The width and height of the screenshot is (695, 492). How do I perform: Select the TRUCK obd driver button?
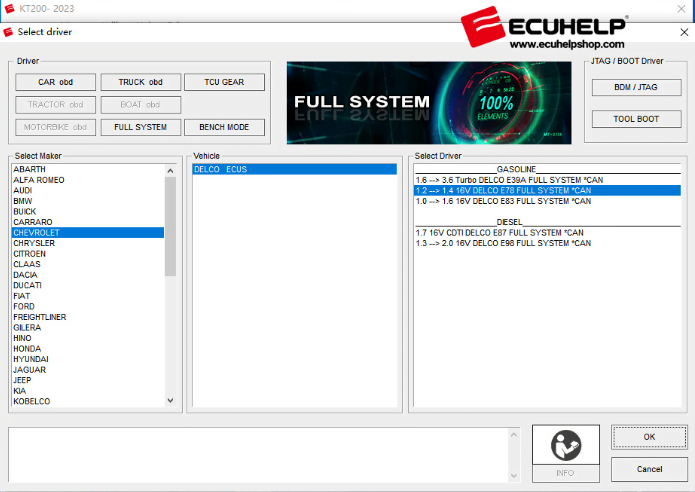tap(141, 82)
